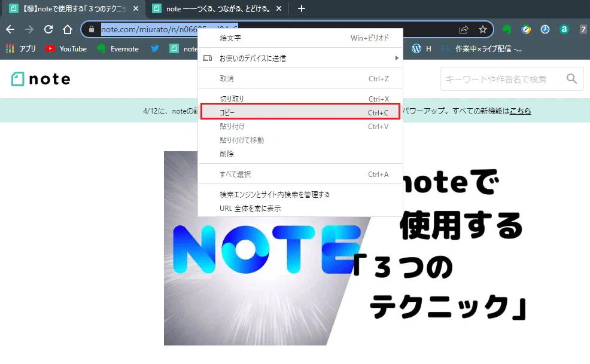Click the highlighted URL in the address bar
The height and width of the screenshot is (364, 590).
click(150, 29)
